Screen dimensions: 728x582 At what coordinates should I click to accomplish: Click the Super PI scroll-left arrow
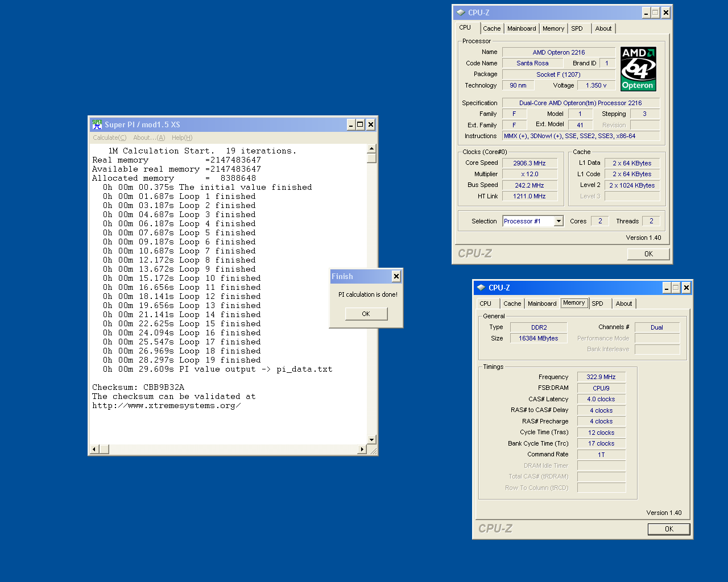point(95,449)
